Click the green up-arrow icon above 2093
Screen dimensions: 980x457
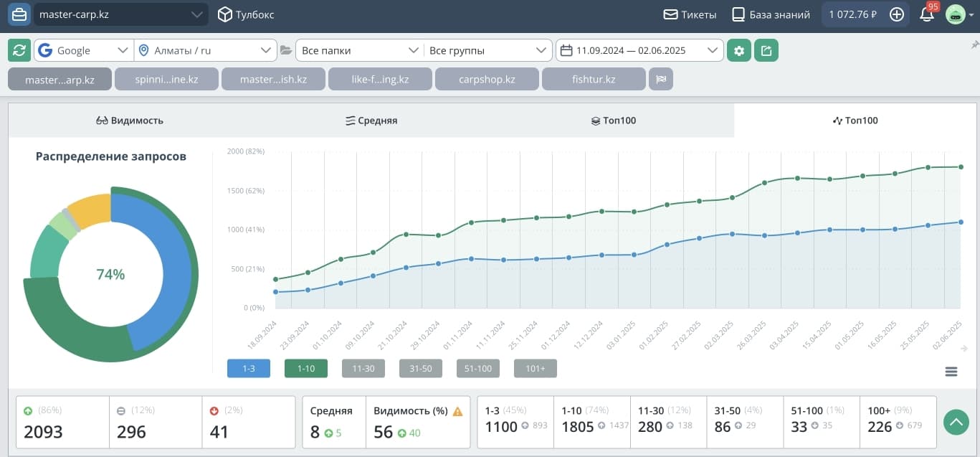(x=28, y=411)
